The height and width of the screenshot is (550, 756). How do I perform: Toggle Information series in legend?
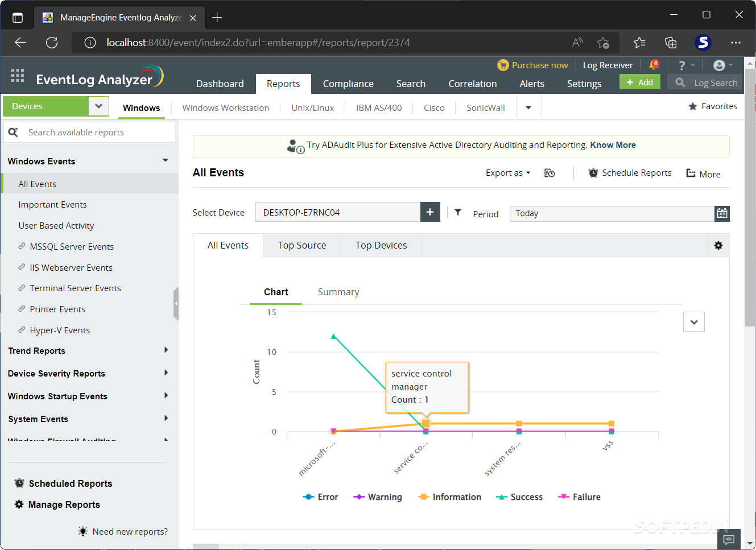point(449,497)
